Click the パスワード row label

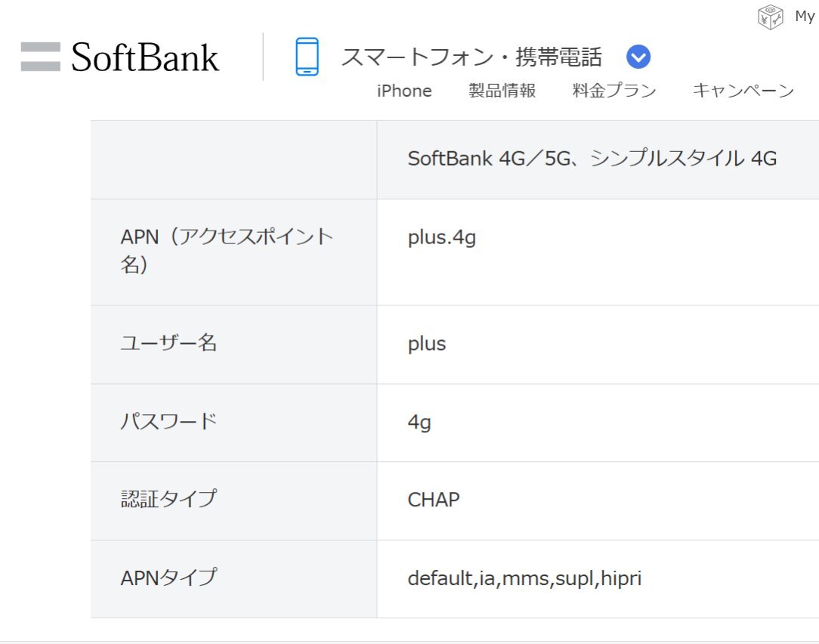point(168,422)
